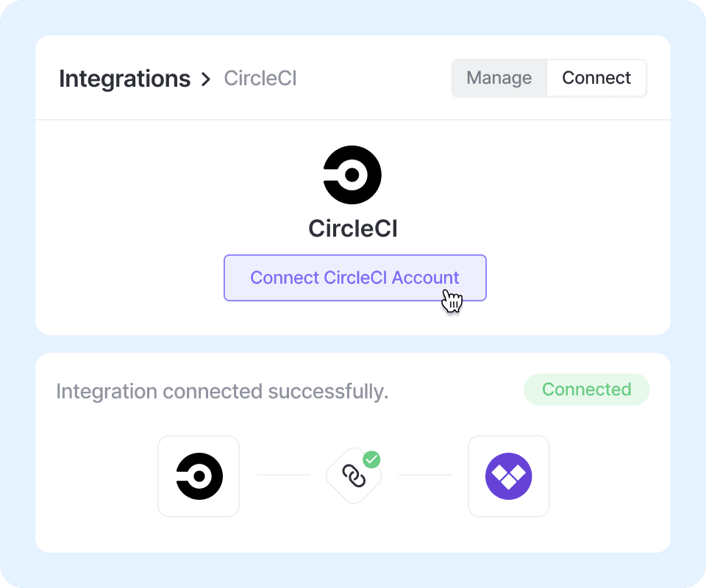
Task: Click 'Integration connected successfully.' message
Action: click(222, 392)
